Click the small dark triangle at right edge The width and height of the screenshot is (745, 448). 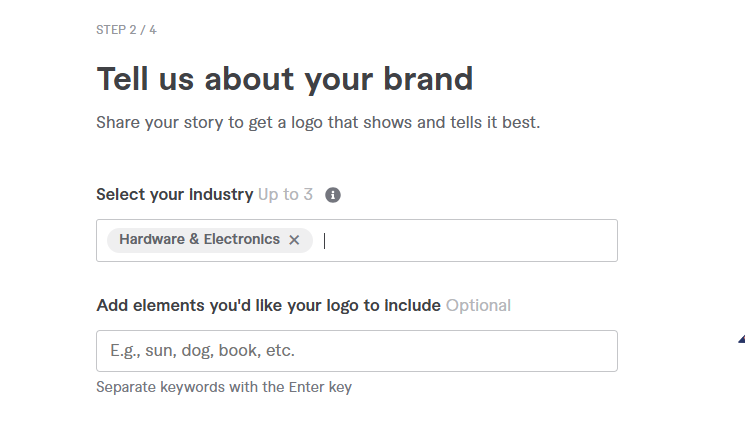tap(741, 340)
